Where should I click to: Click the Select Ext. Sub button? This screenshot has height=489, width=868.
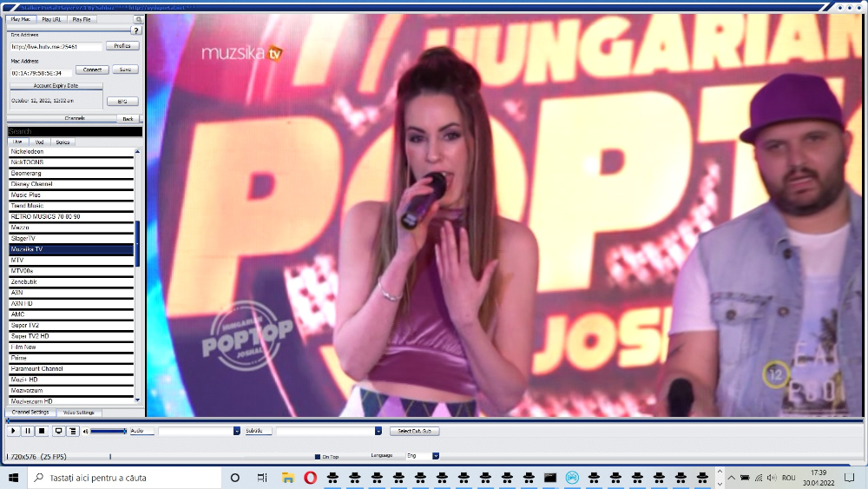[415, 431]
